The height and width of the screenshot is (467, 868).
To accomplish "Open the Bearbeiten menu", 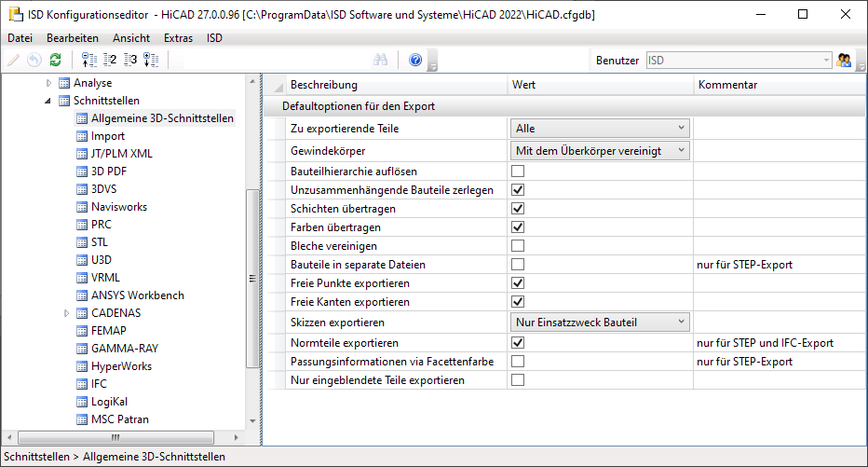I will [x=73, y=38].
